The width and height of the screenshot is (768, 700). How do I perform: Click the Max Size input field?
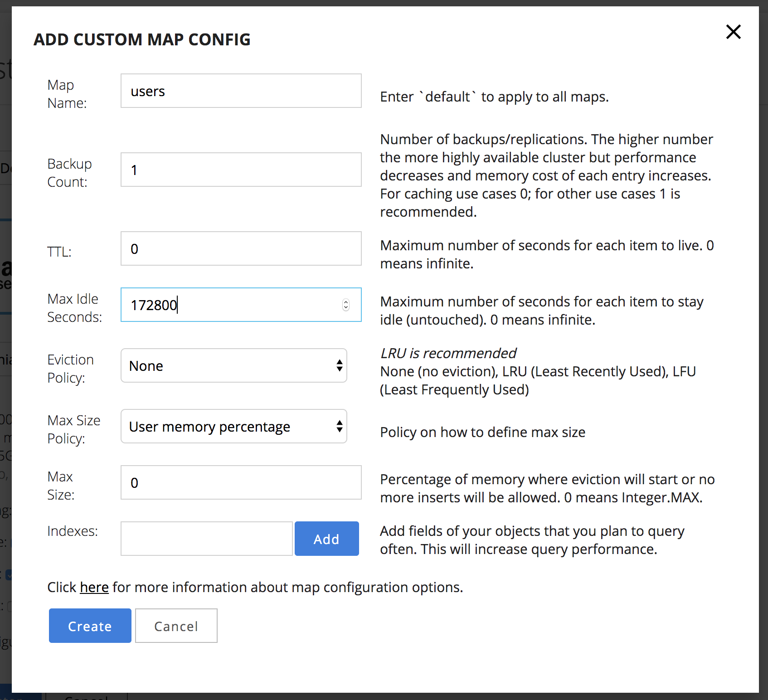coord(241,483)
